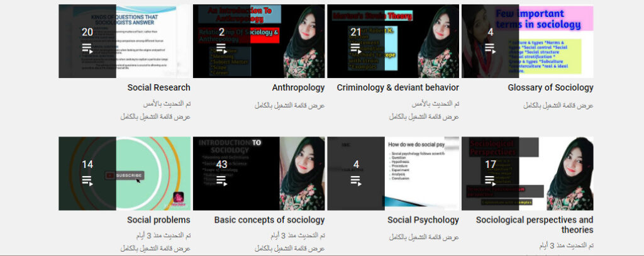
Task: Click playlist icon on Basic concepts thumbnail
Action: pos(221,181)
